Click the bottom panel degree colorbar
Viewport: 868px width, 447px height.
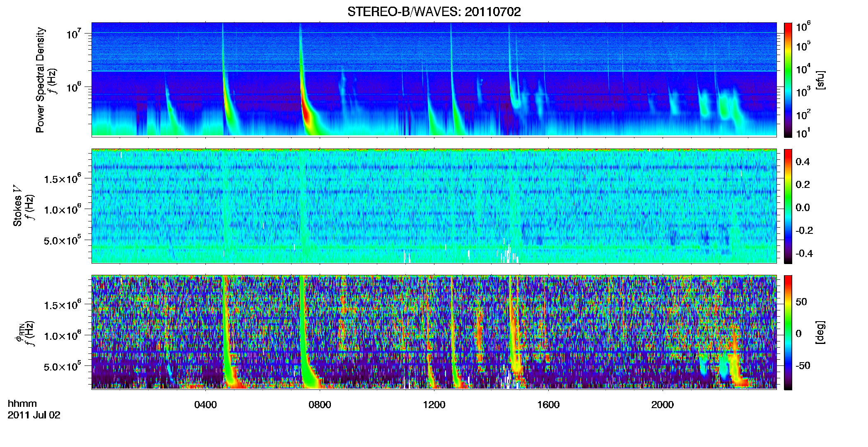click(788, 332)
